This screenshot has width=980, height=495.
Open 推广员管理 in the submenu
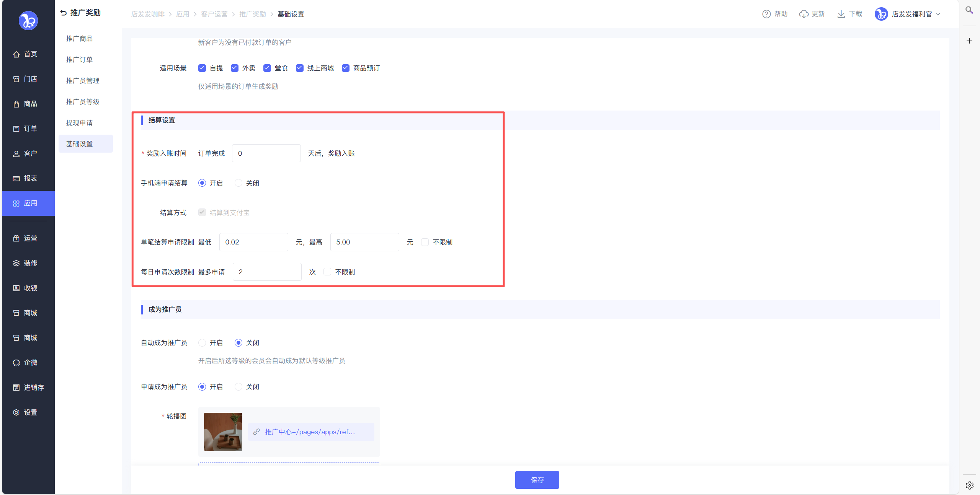[83, 81]
